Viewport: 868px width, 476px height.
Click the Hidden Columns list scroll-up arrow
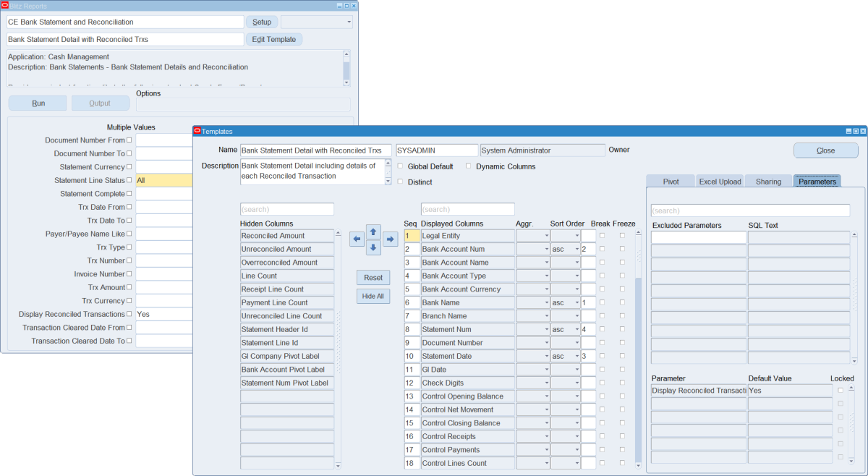click(338, 234)
